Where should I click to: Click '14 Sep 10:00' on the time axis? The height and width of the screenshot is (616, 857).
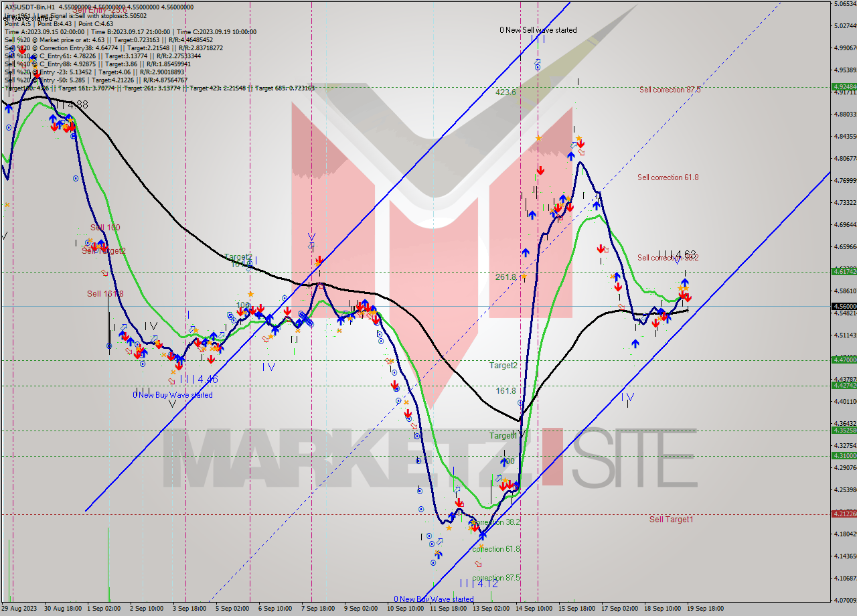point(534,609)
